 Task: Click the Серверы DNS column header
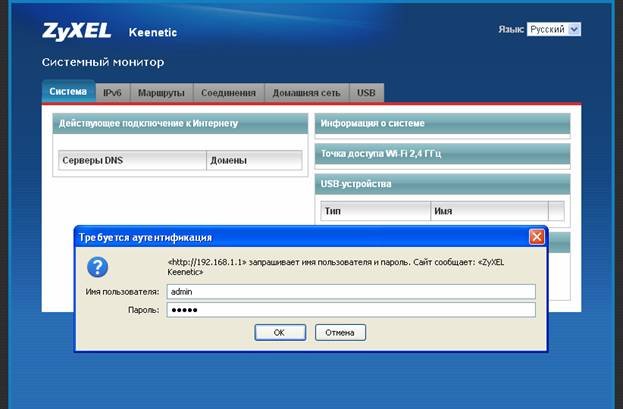pyautogui.click(x=132, y=160)
